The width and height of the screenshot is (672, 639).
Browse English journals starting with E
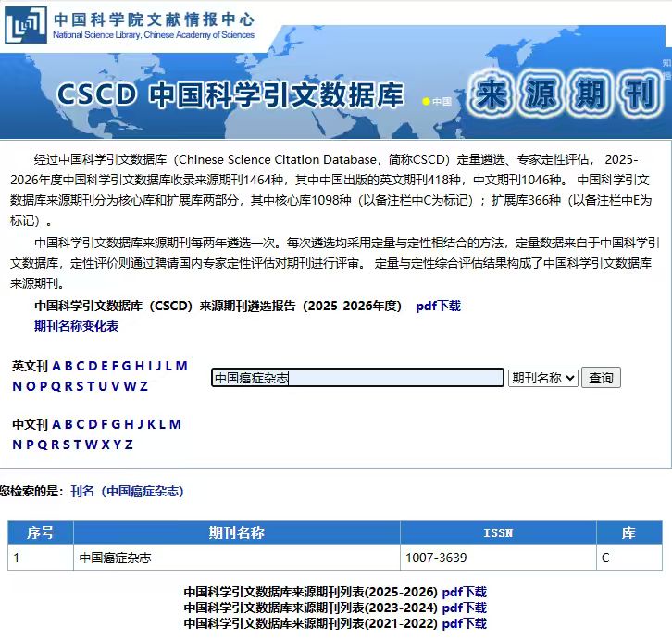click(105, 366)
